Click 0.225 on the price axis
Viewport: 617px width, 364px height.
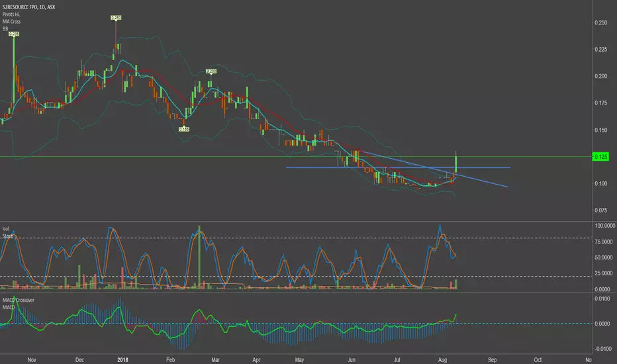[600, 49]
